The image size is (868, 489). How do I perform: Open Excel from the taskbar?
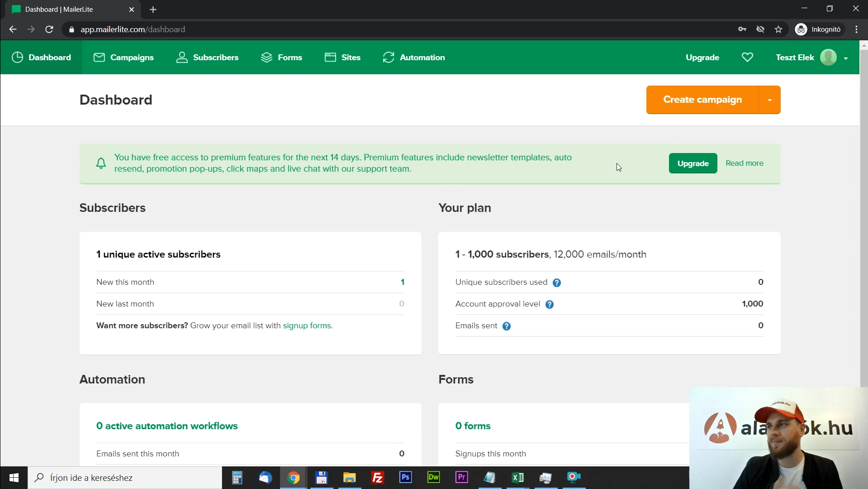click(x=517, y=478)
